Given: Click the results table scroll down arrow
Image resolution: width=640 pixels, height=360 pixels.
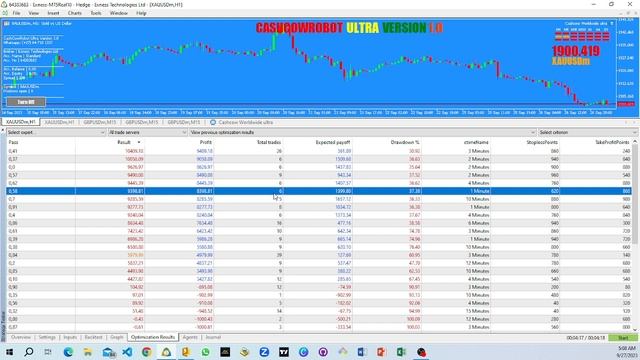Looking at the screenshot, I should [x=635, y=329].
